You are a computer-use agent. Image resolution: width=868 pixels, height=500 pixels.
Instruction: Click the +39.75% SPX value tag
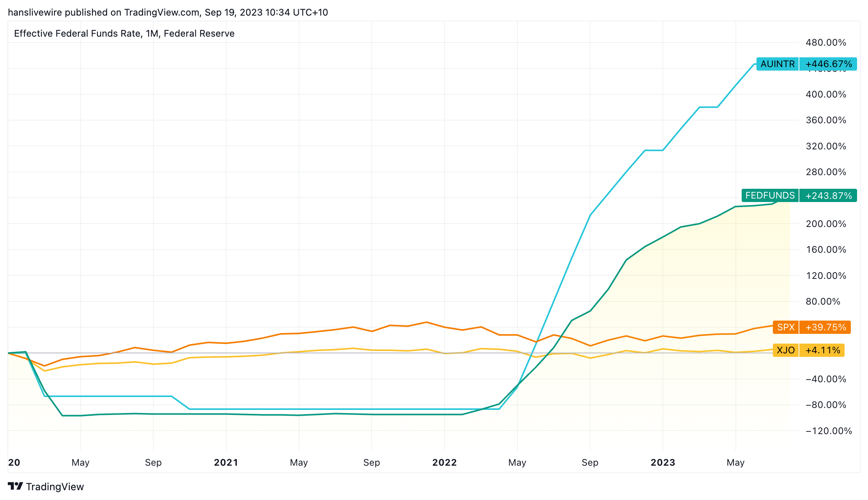tap(825, 327)
